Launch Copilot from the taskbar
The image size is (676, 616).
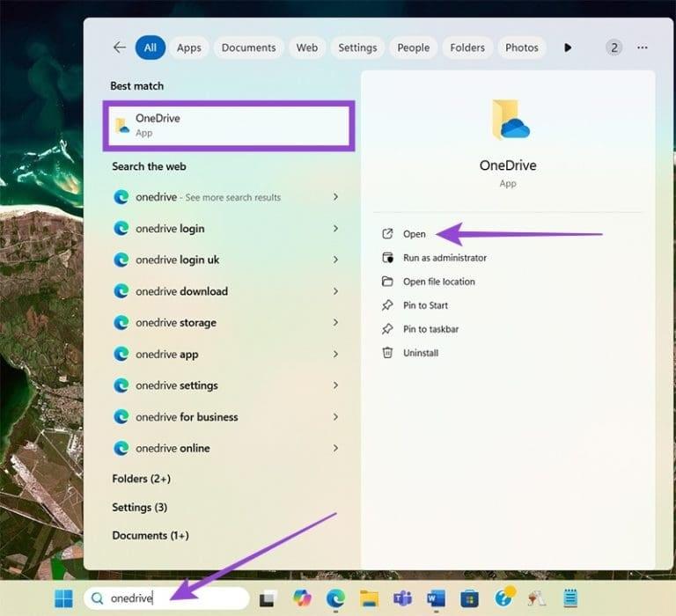[302, 598]
